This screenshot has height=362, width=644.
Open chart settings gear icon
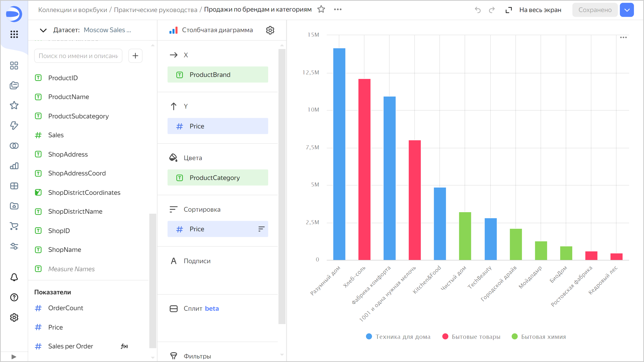tap(270, 30)
